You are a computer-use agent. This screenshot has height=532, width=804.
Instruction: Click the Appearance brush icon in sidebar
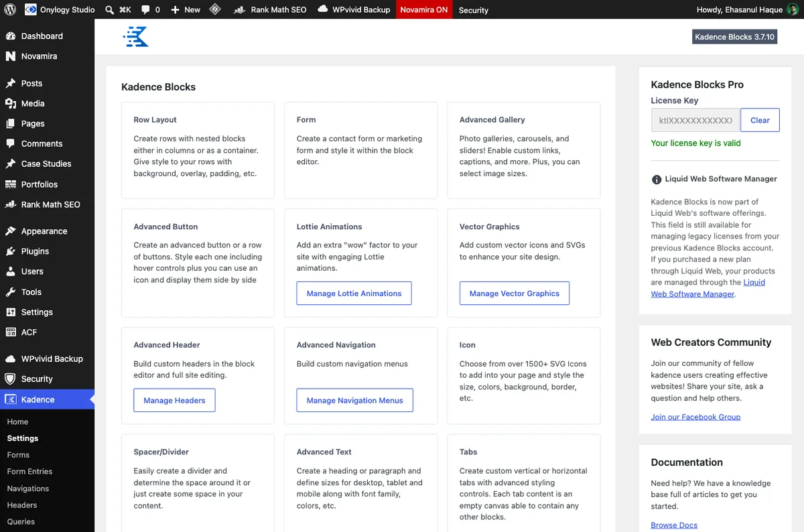[x=10, y=231]
